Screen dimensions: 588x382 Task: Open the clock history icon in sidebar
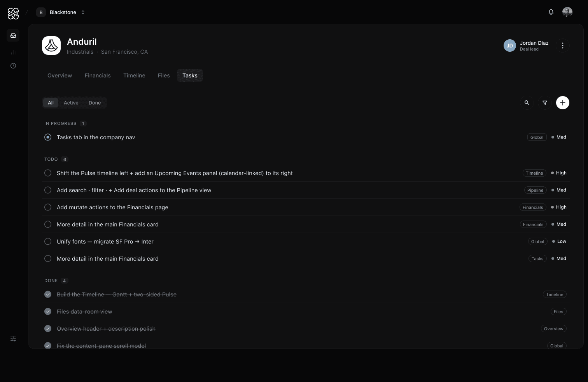[x=13, y=66]
